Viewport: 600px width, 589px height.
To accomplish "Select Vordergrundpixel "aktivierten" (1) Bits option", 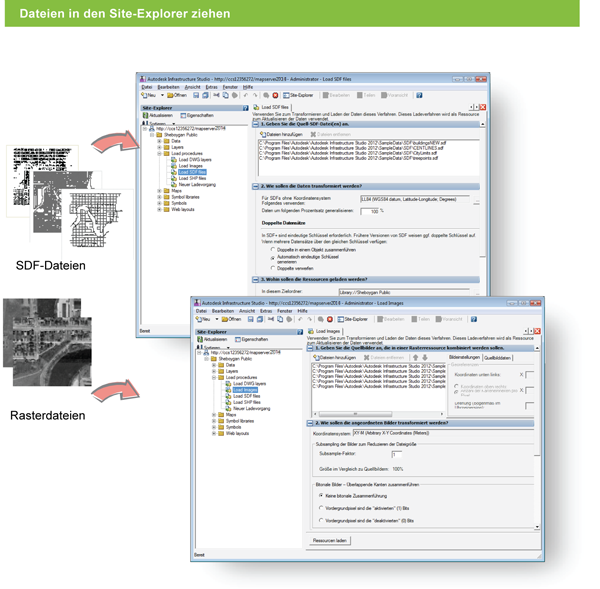I will tap(321, 508).
